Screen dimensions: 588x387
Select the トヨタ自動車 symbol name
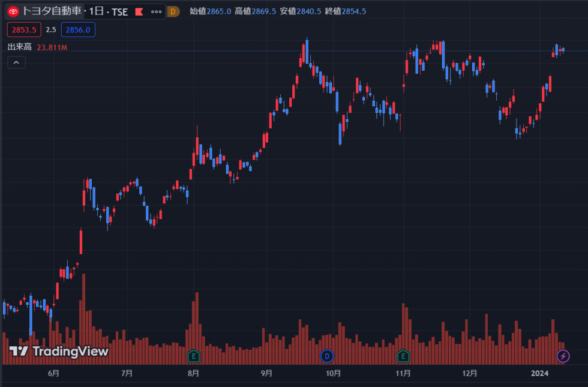pos(52,11)
